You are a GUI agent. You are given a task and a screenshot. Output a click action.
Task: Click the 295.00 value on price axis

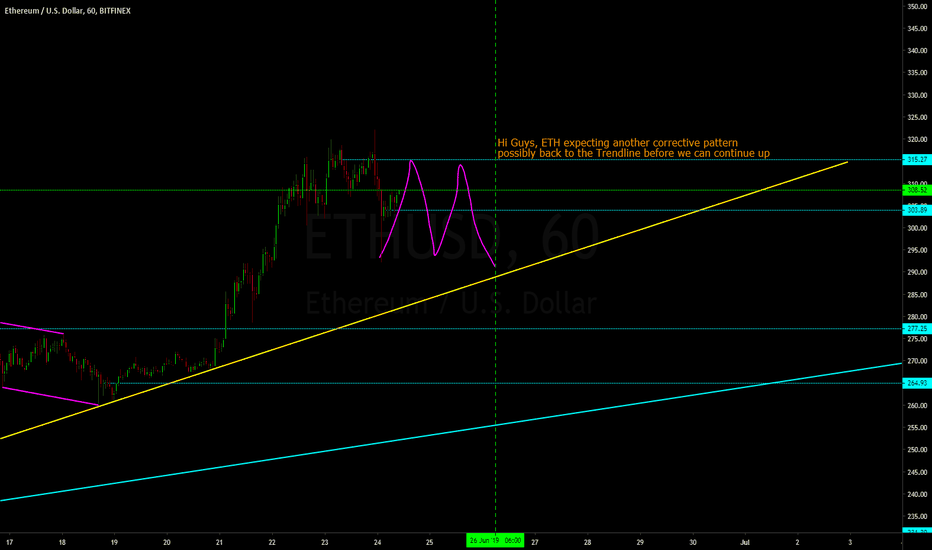click(x=917, y=250)
